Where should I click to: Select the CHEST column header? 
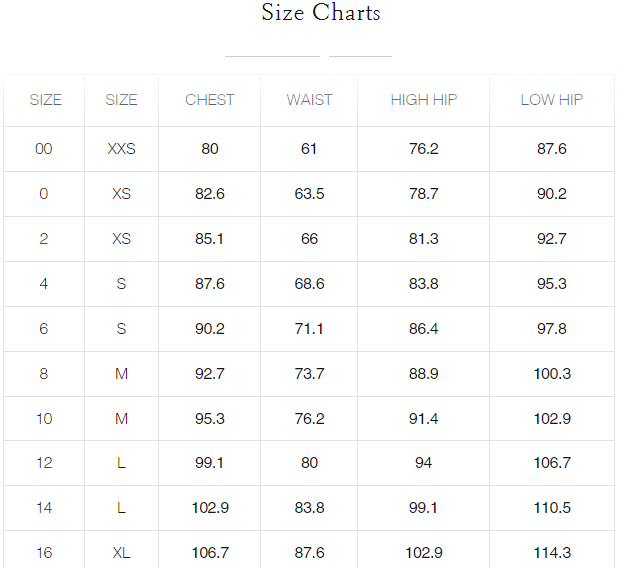coord(209,100)
